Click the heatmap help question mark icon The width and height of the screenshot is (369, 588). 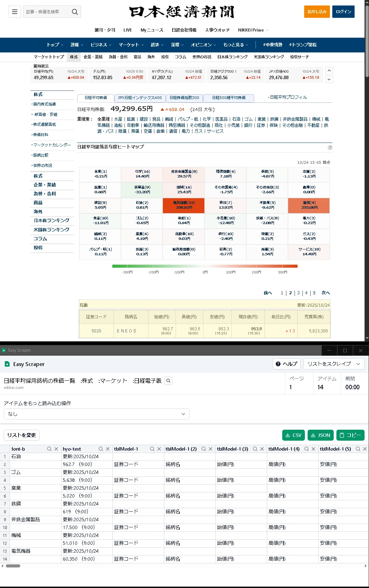[330, 147]
